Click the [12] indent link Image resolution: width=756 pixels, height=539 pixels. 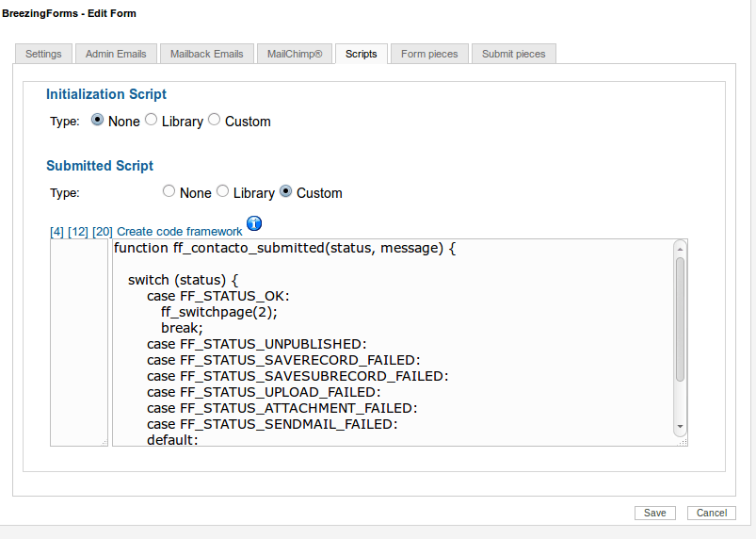click(77, 232)
